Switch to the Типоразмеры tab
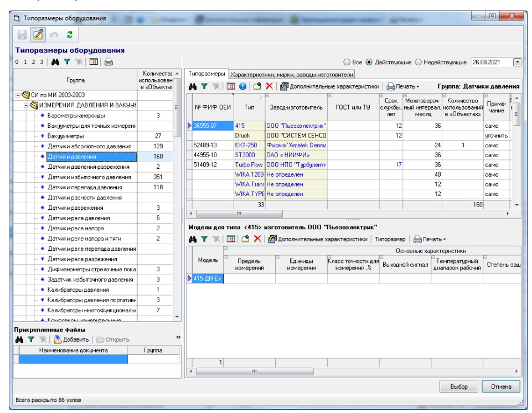 (x=206, y=74)
